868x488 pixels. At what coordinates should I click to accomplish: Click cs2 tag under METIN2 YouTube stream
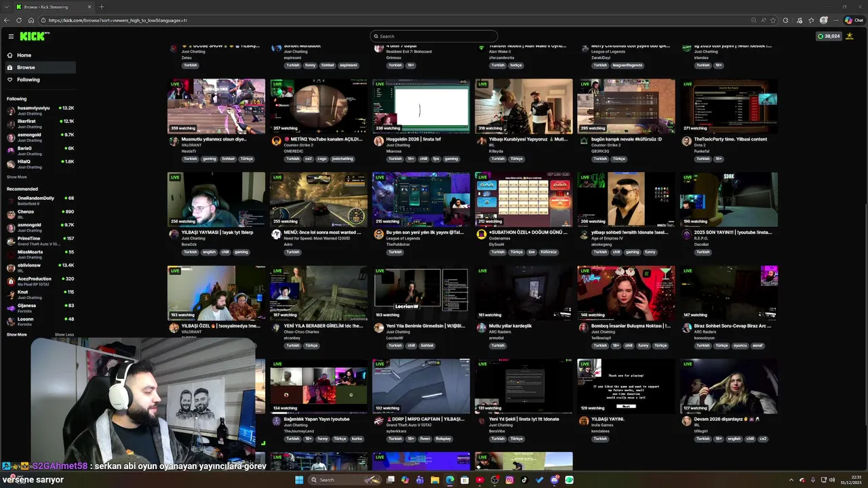[x=308, y=159]
